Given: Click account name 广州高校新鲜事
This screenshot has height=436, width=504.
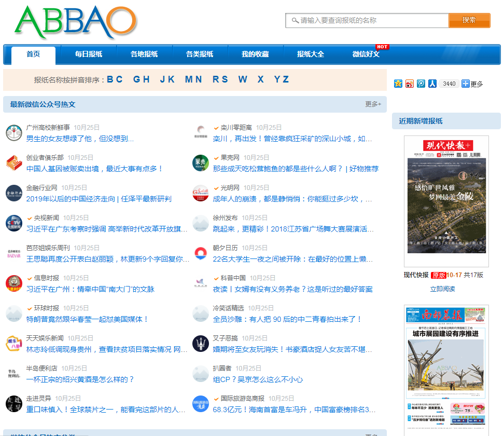Looking at the screenshot, I should pos(48,127).
